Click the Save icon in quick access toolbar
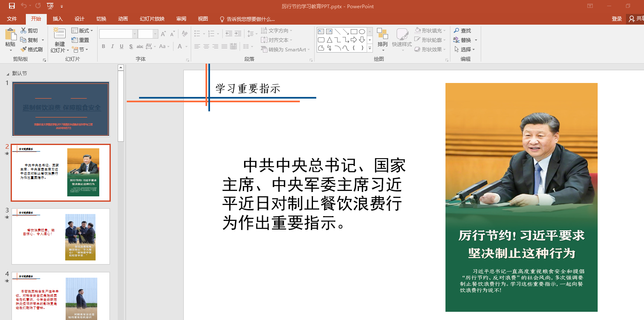The height and width of the screenshot is (320, 644). click(x=12, y=6)
